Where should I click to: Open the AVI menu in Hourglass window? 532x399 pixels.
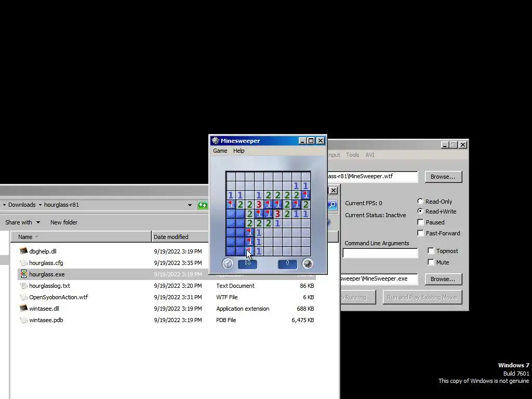(369, 155)
